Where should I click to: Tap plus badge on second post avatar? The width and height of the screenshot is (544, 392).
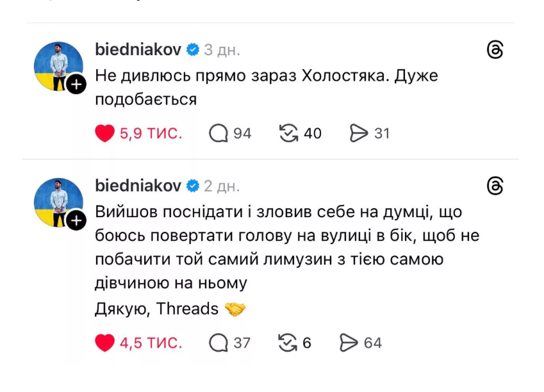tap(76, 221)
